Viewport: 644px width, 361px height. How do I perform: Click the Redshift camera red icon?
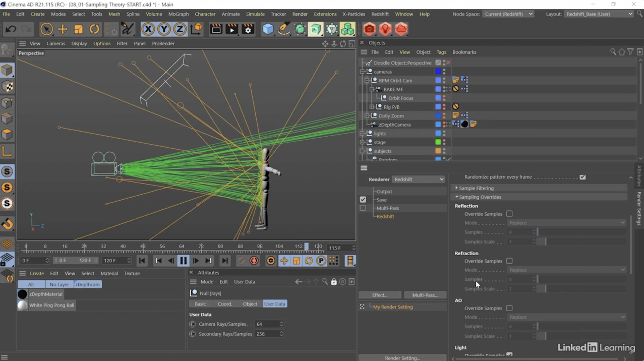[x=369, y=29]
